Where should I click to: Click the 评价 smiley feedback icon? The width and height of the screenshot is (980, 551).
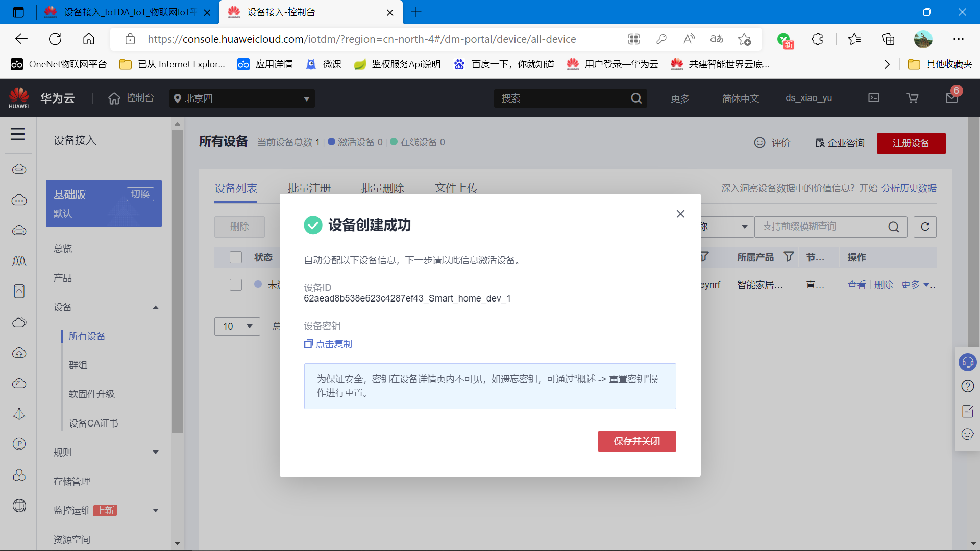click(x=759, y=143)
